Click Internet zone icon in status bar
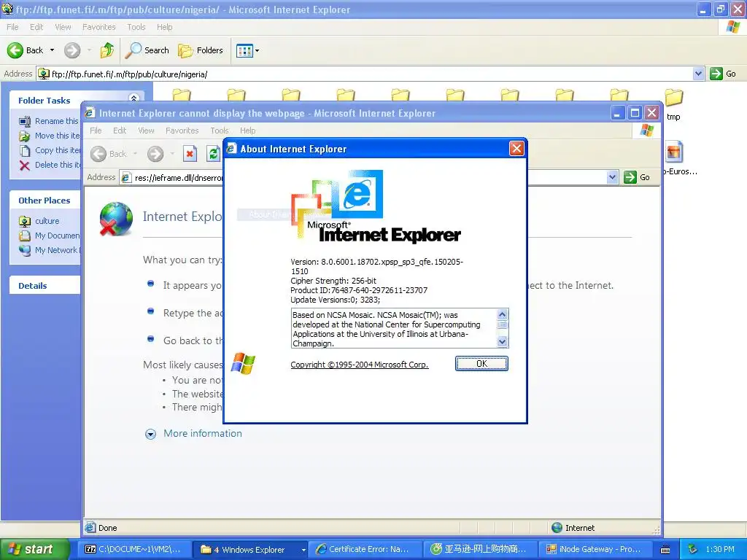Screen dimensions: 747x560 click(557, 528)
